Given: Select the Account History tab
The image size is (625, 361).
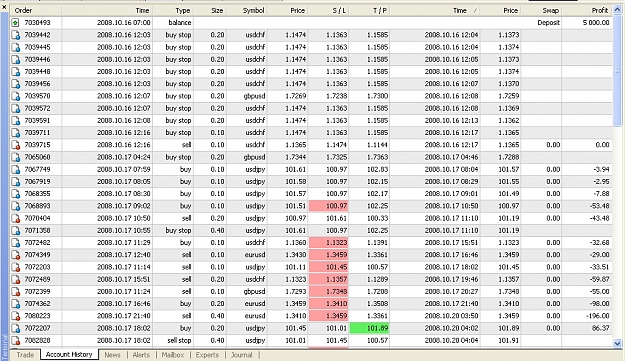Looking at the screenshot, I should (x=69, y=354).
